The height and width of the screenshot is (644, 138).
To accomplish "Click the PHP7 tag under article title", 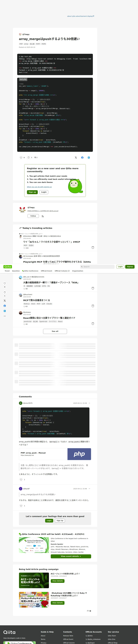I will point(38,44).
